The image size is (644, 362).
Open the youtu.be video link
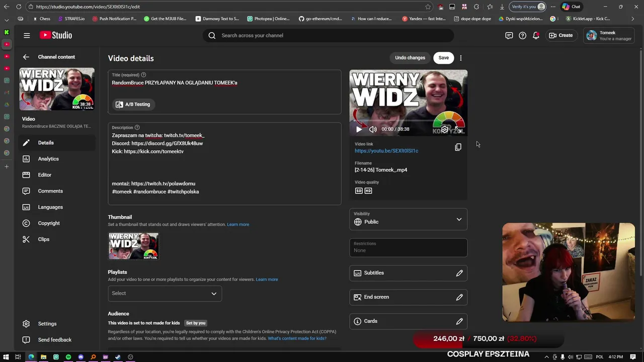[386, 151]
